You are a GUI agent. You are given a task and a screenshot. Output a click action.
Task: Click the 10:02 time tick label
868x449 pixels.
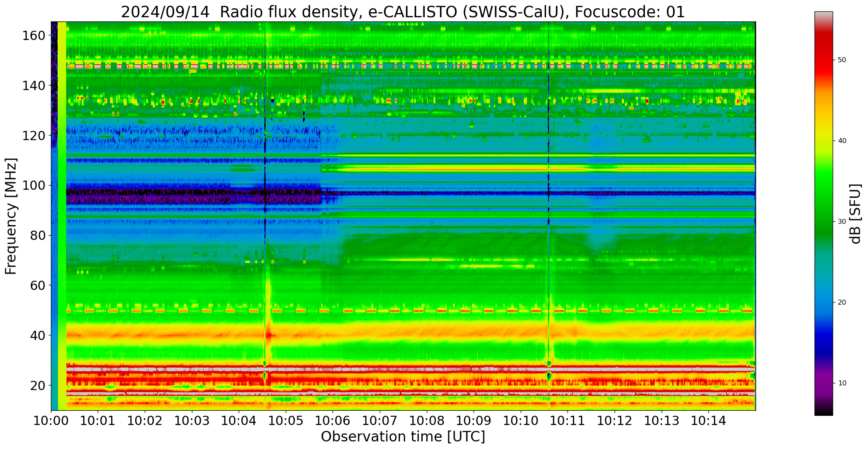145,420
